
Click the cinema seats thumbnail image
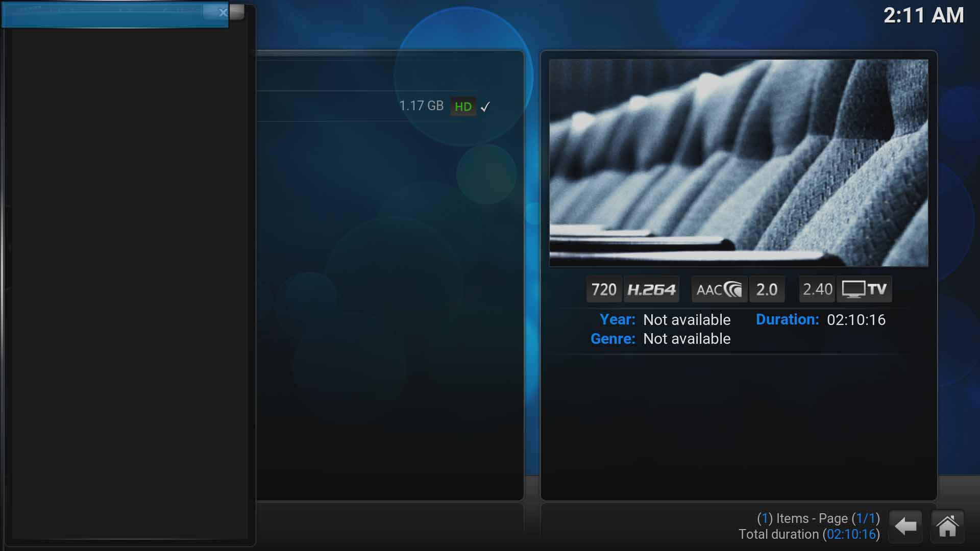(x=739, y=163)
